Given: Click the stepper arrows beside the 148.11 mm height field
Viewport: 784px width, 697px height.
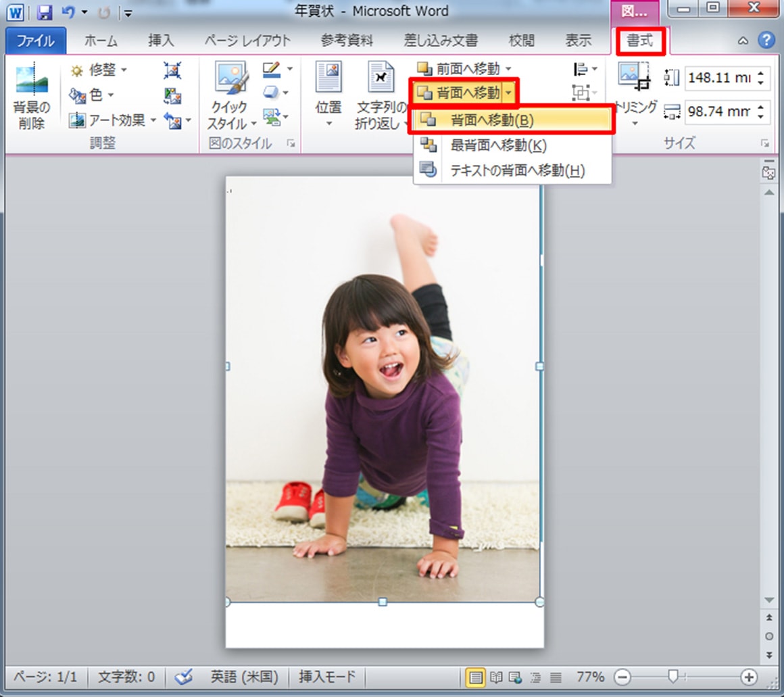Looking at the screenshot, I should point(760,78).
